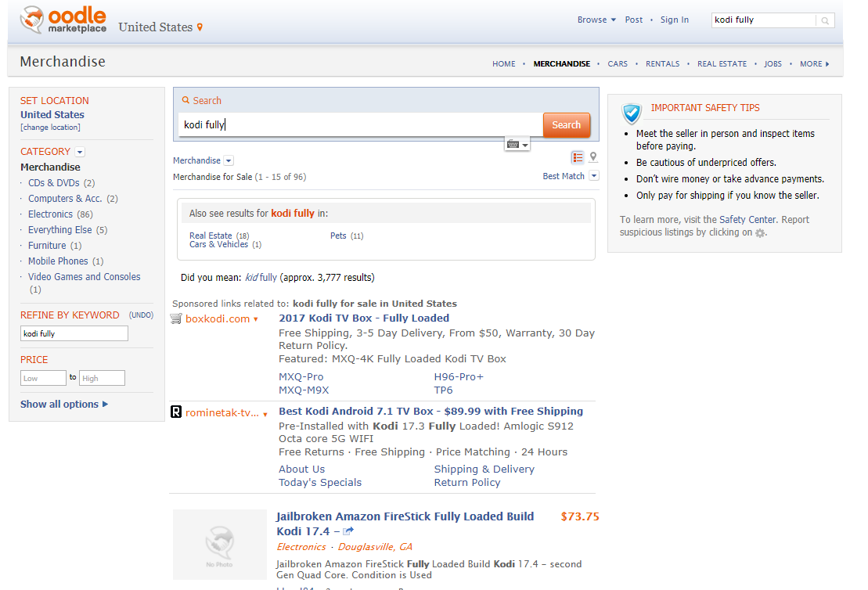
Task: Click the Post link in header
Action: [634, 20]
